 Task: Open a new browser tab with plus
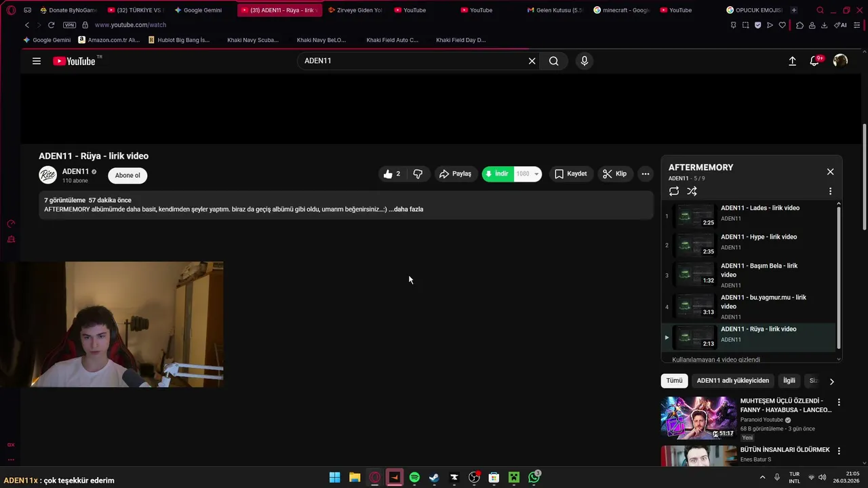(794, 10)
